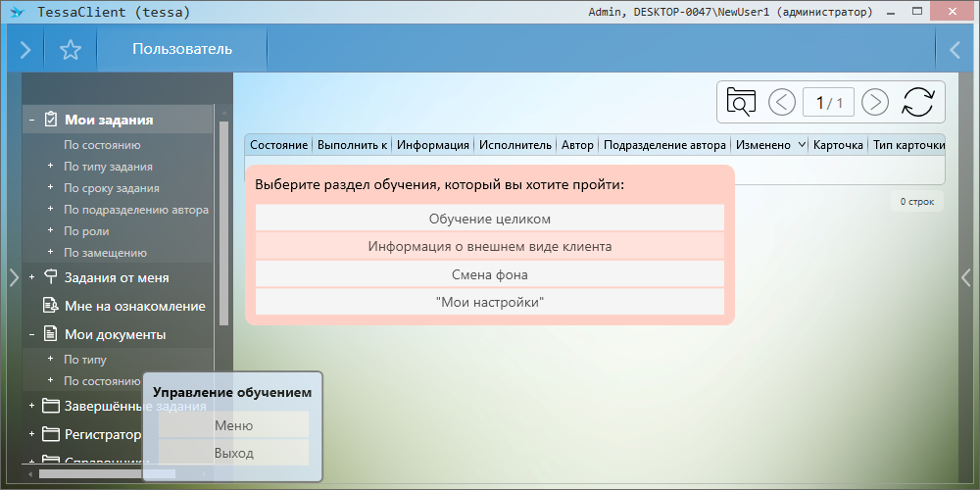This screenshot has width=980, height=490.
Task: Click the refresh arrows icon
Action: [x=918, y=102]
